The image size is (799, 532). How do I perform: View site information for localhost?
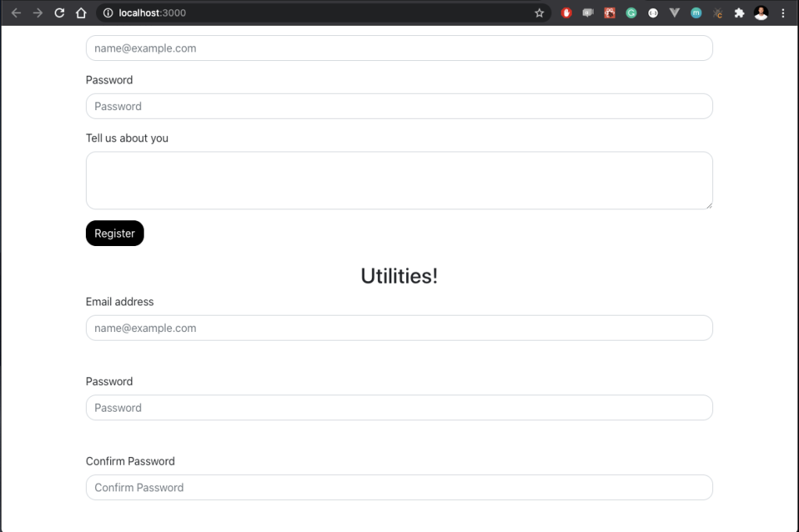104,12
